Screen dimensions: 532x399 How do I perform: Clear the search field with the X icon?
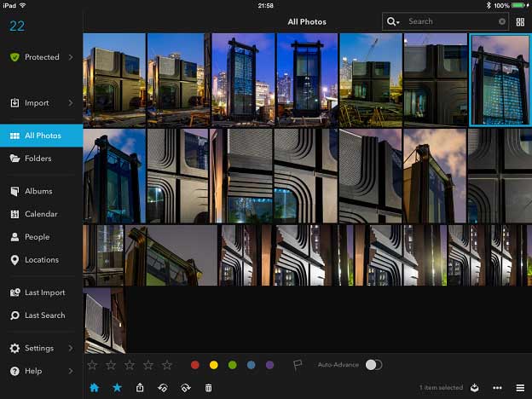coord(502,21)
